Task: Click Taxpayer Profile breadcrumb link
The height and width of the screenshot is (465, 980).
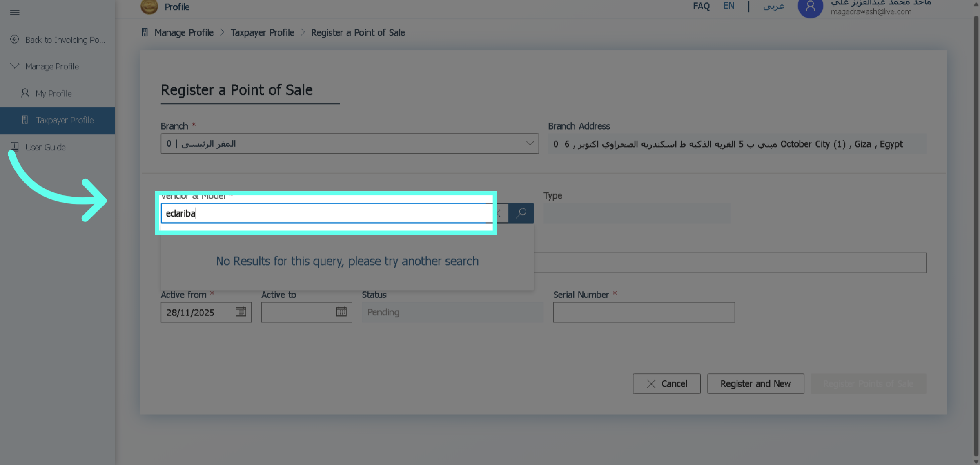Action: pyautogui.click(x=262, y=33)
